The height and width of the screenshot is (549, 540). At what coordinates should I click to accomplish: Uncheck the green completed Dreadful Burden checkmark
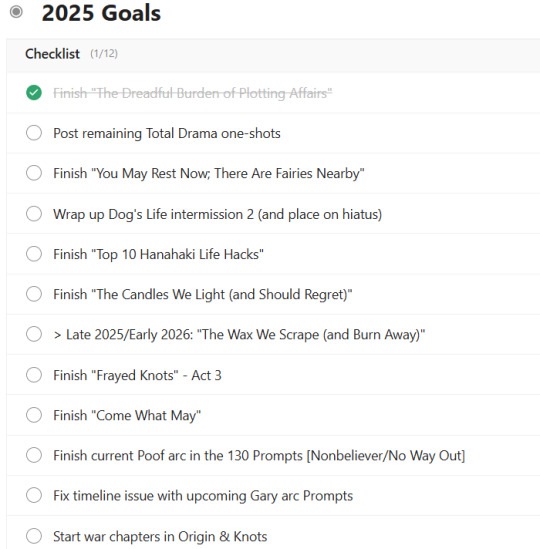click(x=34, y=93)
